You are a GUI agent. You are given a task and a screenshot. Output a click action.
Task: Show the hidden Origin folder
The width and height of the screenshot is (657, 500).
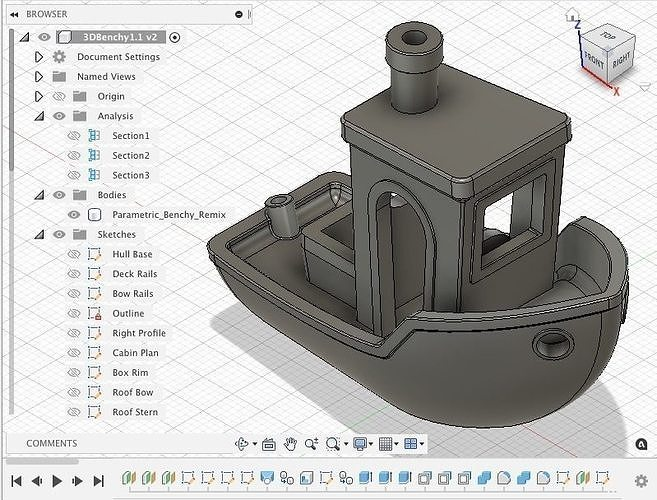click(59, 96)
